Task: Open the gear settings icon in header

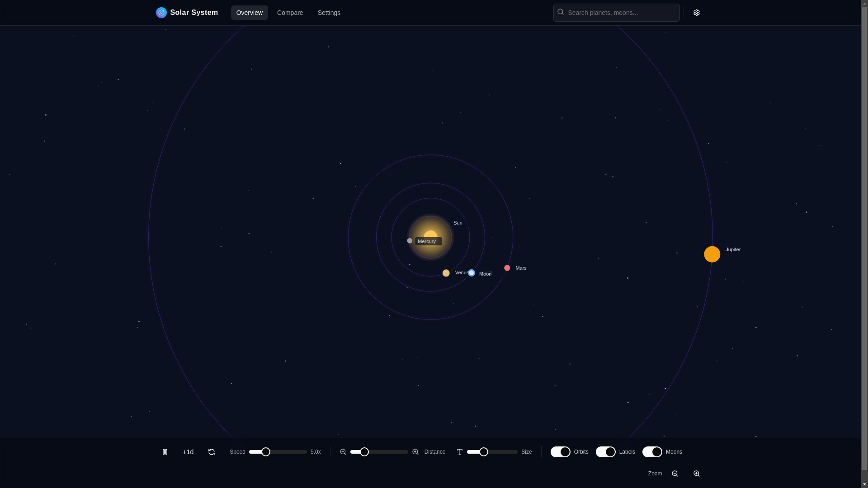Action: click(696, 13)
